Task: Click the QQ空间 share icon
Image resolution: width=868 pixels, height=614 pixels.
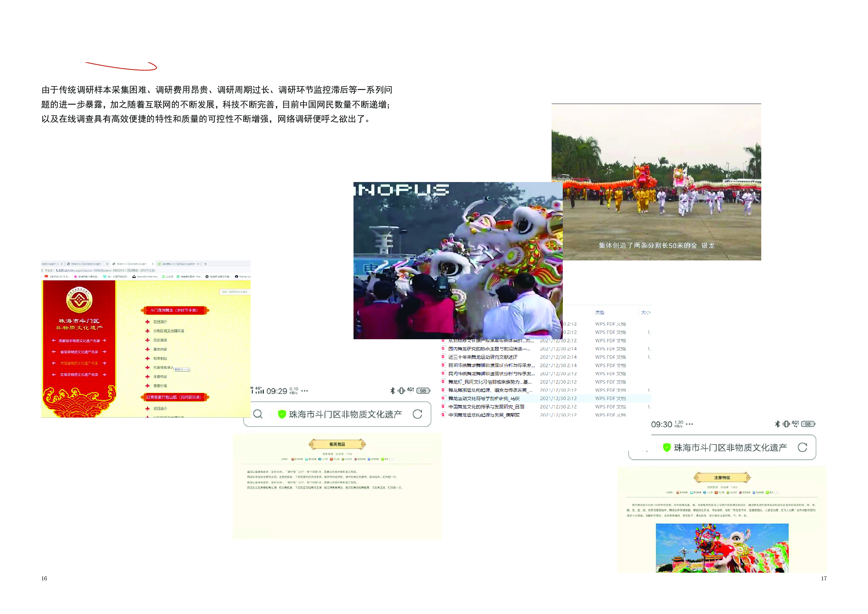Action: pyautogui.click(x=343, y=459)
